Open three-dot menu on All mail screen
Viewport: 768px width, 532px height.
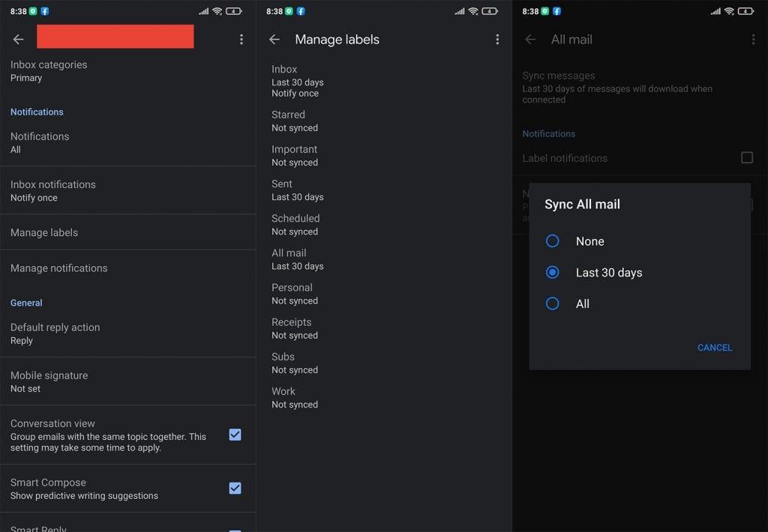(753, 40)
